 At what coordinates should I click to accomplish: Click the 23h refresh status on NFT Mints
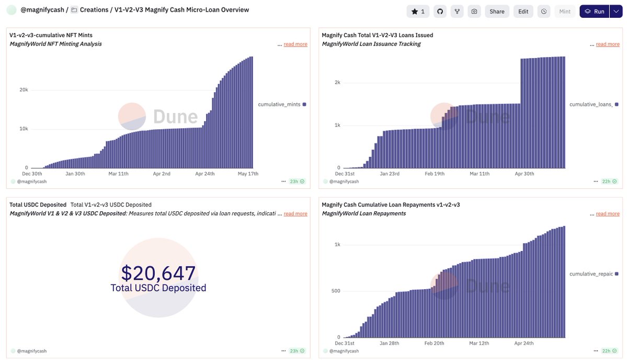pos(297,181)
